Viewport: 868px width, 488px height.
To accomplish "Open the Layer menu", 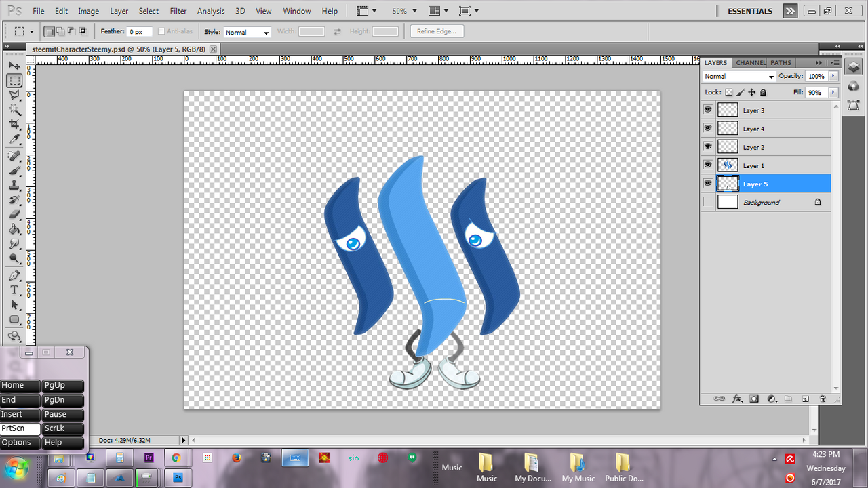I will (119, 11).
